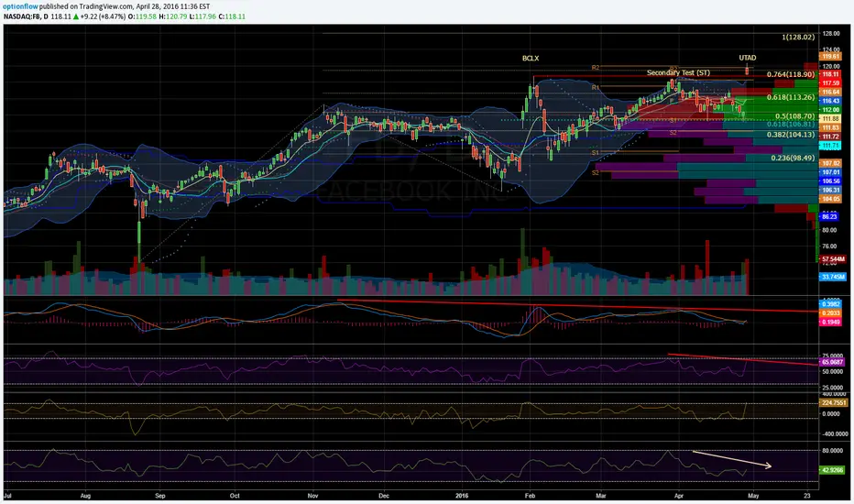Click the +9.22 (+8.47%) change text

(103, 16)
